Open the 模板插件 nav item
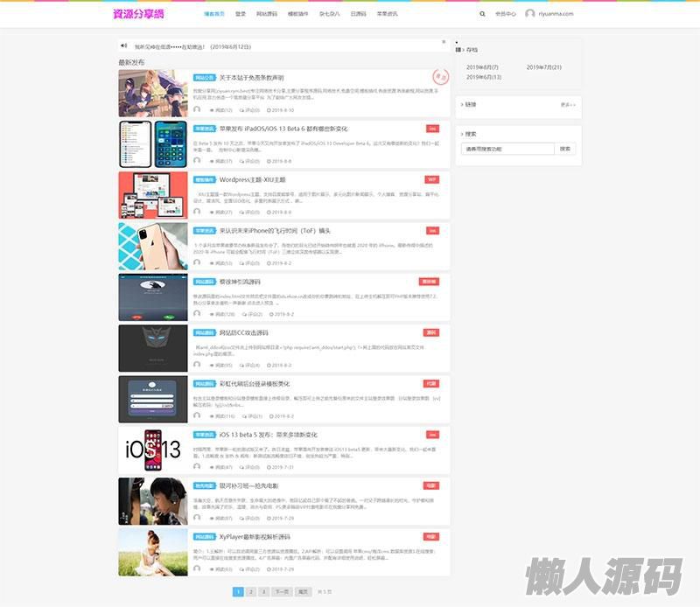 [x=297, y=14]
